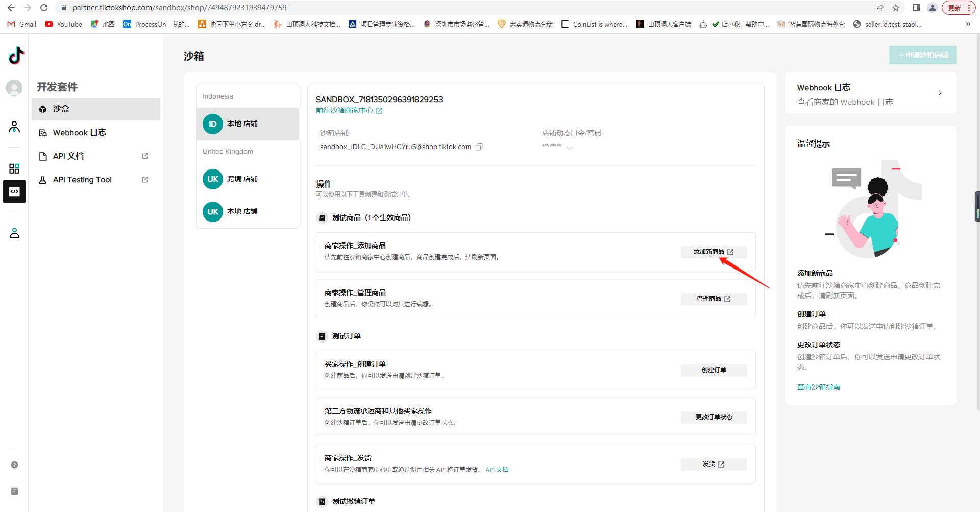Reload the page in the browser

pos(44,8)
